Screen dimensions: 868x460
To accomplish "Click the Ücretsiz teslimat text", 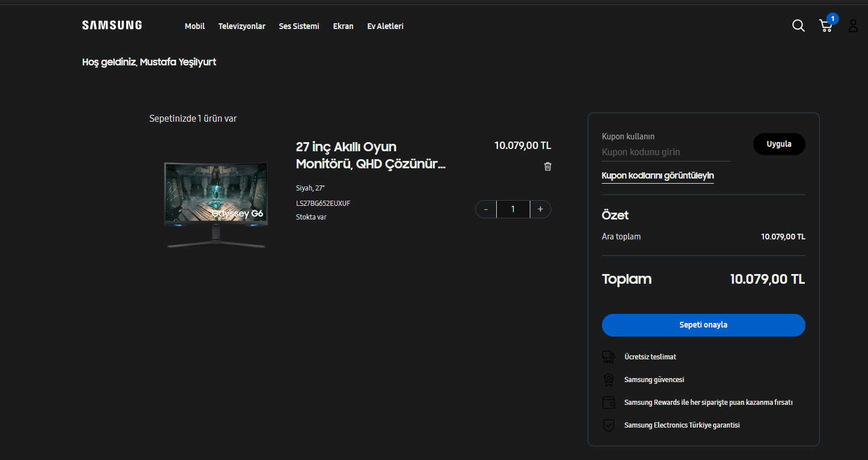I will [x=650, y=357].
